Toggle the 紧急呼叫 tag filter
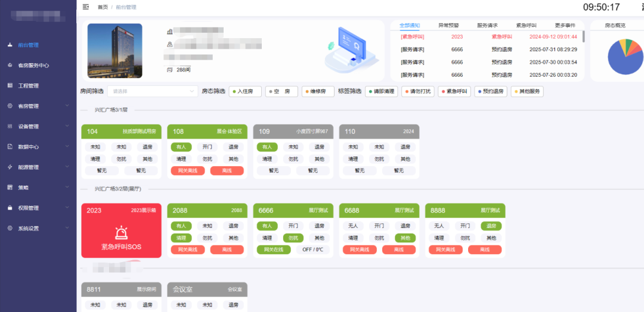The height and width of the screenshot is (312, 644). [x=454, y=92]
